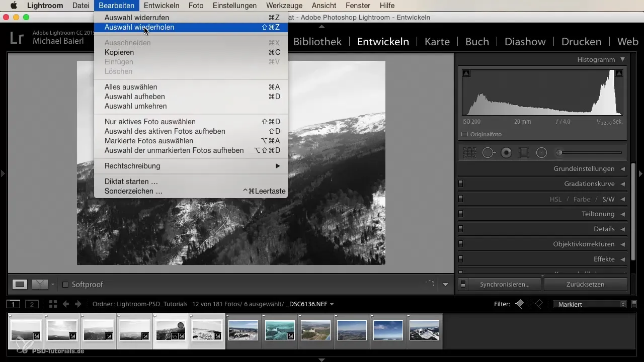Adjust the adjustment brush slider
Image resolution: width=644 pixels, height=362 pixels.
point(589,153)
